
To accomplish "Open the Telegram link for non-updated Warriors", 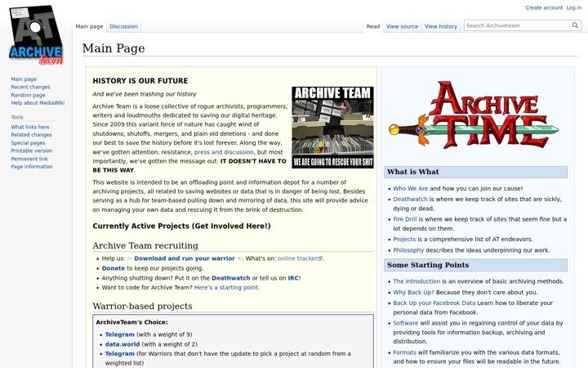I will point(119,354).
